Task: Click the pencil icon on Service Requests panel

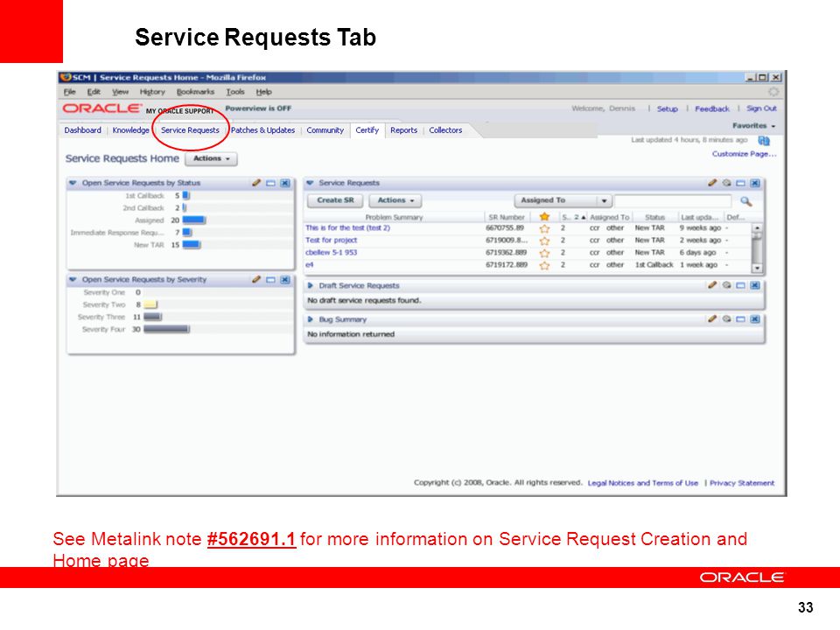Action: click(712, 183)
